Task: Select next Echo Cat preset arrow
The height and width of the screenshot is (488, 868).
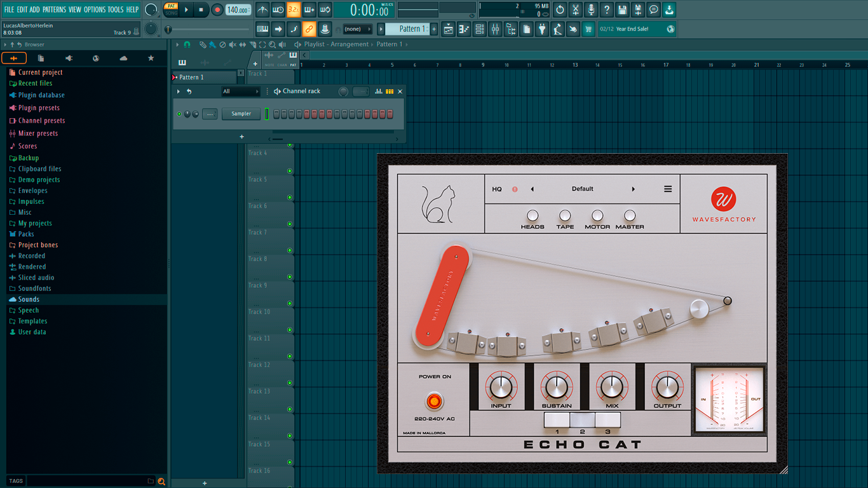Action: (x=633, y=189)
